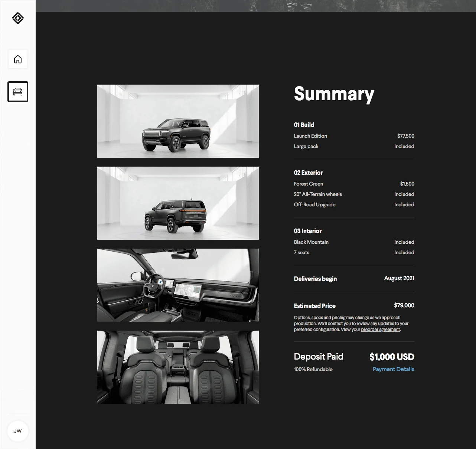Click the $1,500 paint price
This screenshot has width=476, height=449.
click(x=407, y=184)
